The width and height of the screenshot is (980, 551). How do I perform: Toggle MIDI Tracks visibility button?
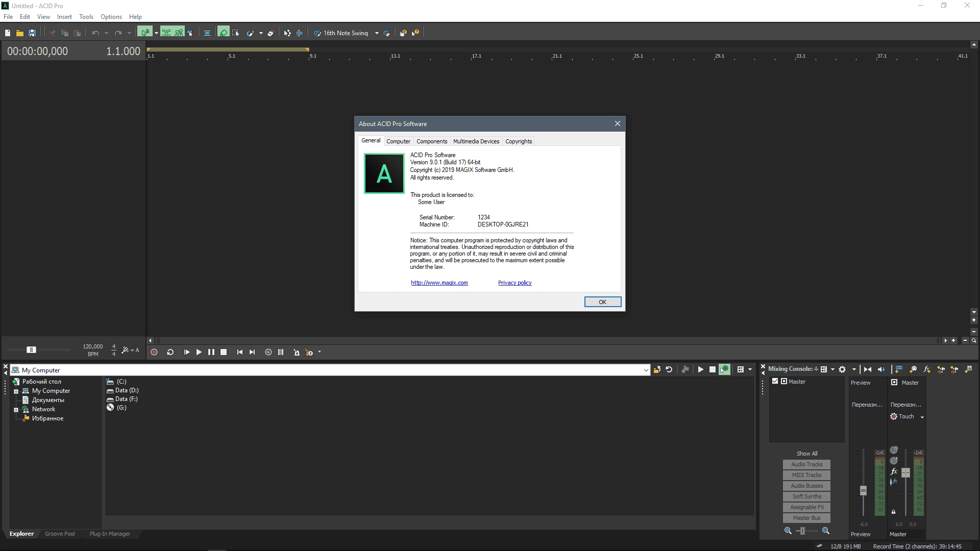[806, 475]
